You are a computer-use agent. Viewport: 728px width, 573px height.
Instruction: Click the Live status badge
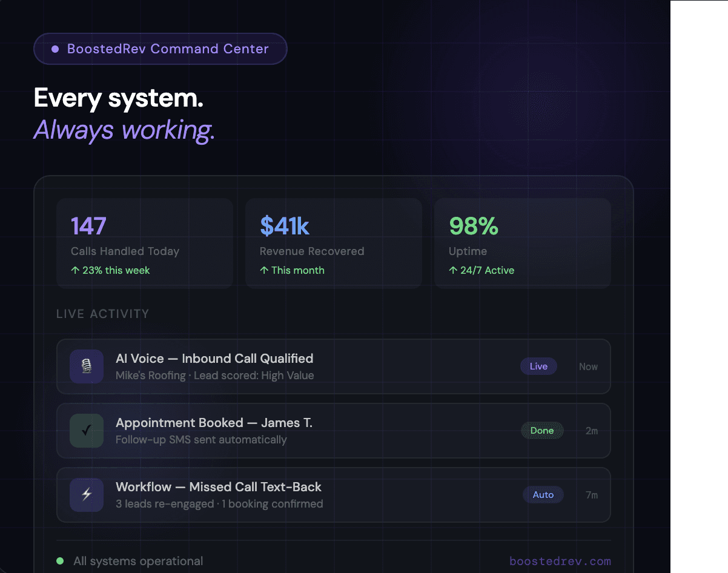[538, 366]
